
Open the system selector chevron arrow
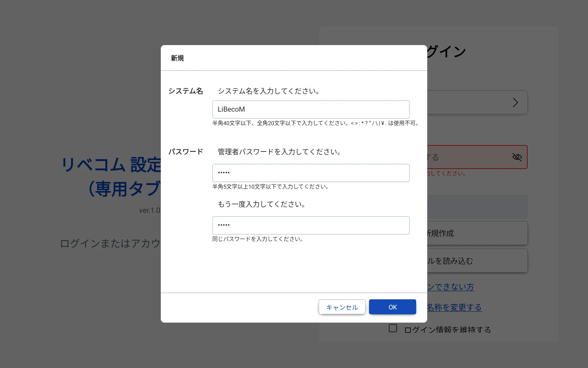point(515,102)
